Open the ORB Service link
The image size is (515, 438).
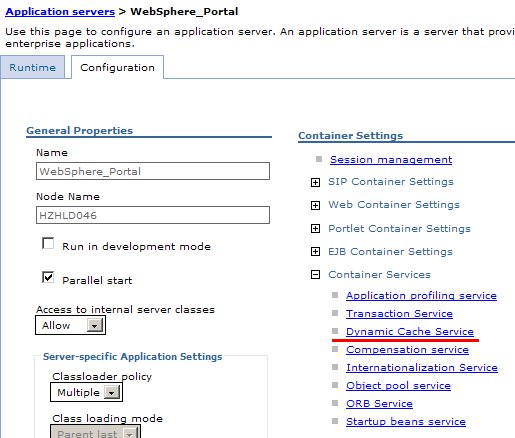click(x=379, y=404)
